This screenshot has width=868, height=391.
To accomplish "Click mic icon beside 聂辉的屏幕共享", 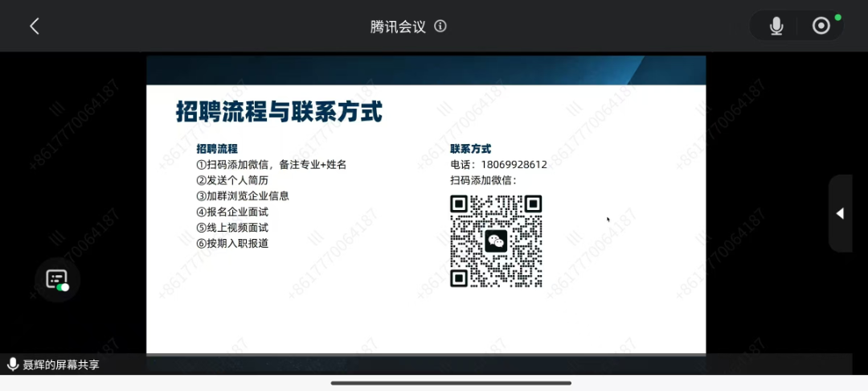I will pos(12,364).
